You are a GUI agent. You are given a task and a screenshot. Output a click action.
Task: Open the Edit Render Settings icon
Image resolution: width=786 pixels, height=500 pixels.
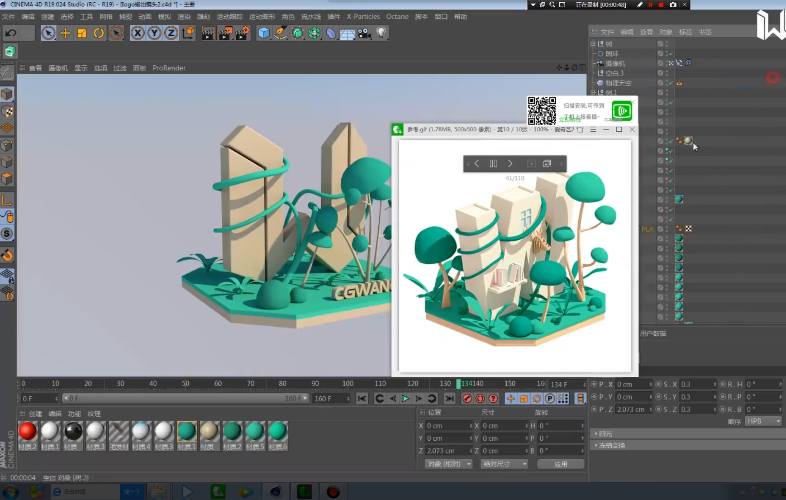click(x=242, y=33)
